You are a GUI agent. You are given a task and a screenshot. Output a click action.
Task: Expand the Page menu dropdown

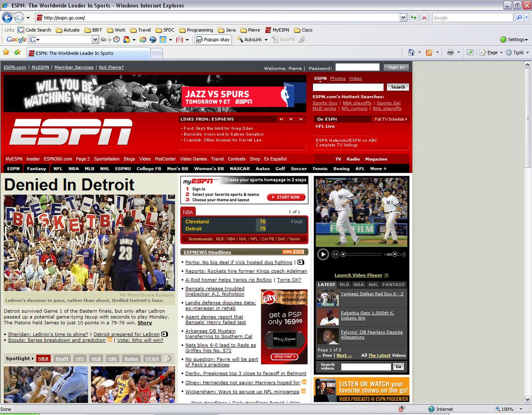point(501,52)
